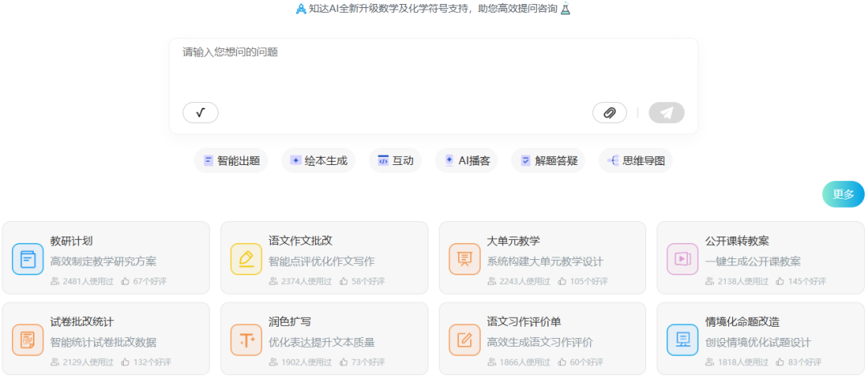The height and width of the screenshot is (383, 868).
Task: Click the square root formula button
Action: (x=200, y=113)
